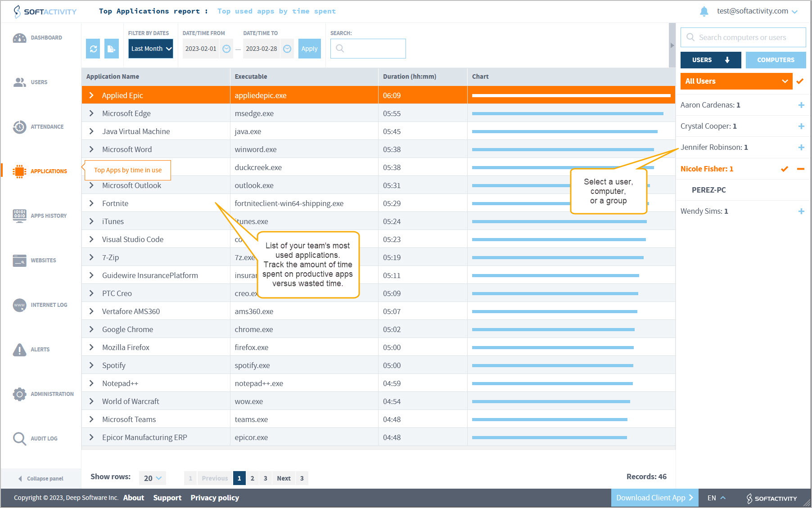This screenshot has height=508, width=812.
Task: Go to Websites menu item
Action: tap(44, 261)
